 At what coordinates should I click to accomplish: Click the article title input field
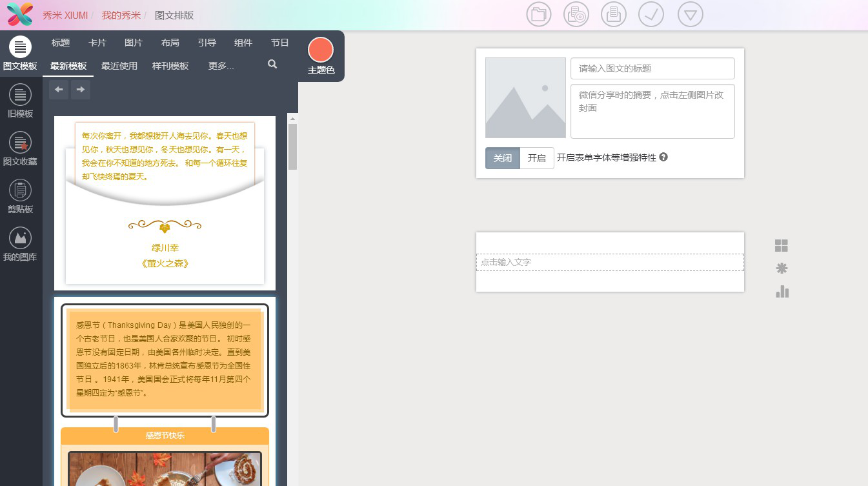[652, 68]
